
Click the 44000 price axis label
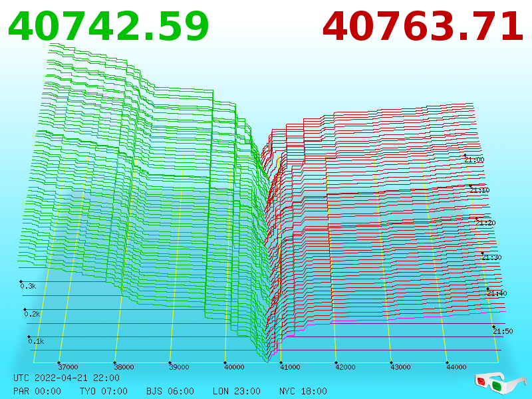click(x=456, y=367)
